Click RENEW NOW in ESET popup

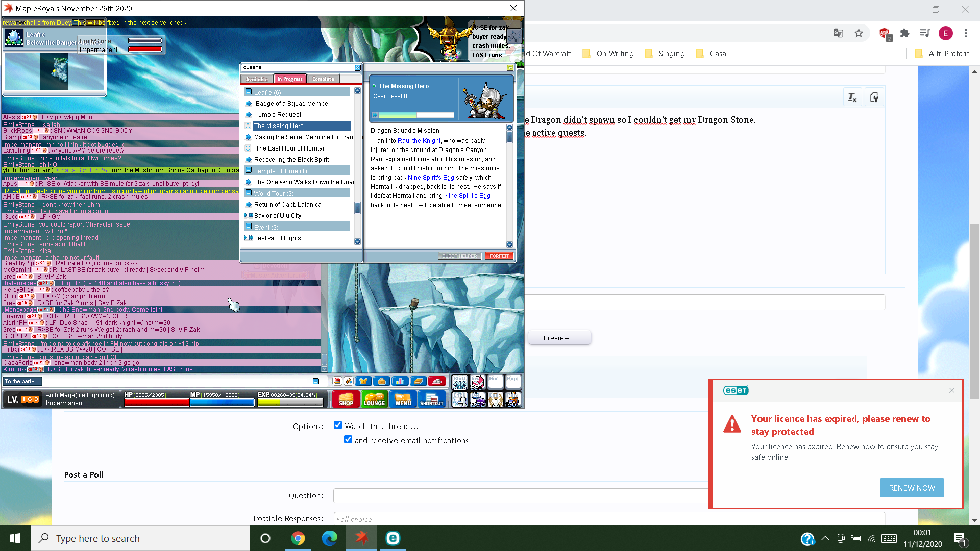tap(912, 488)
